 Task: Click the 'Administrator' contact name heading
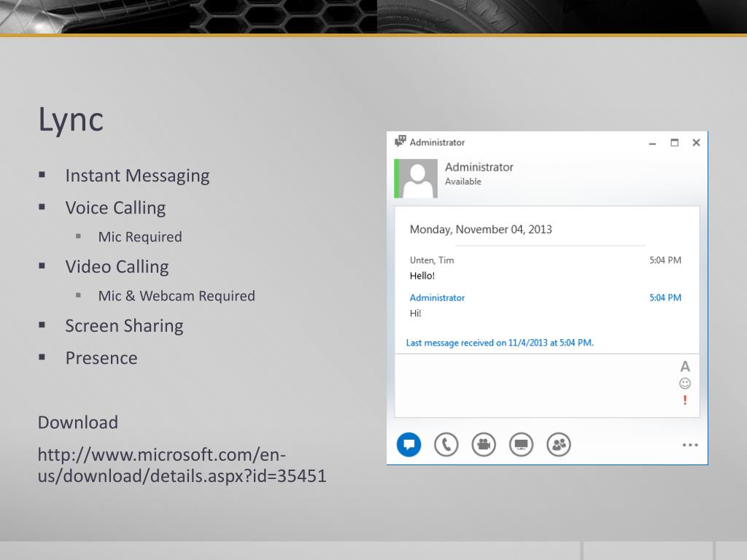coord(479,167)
